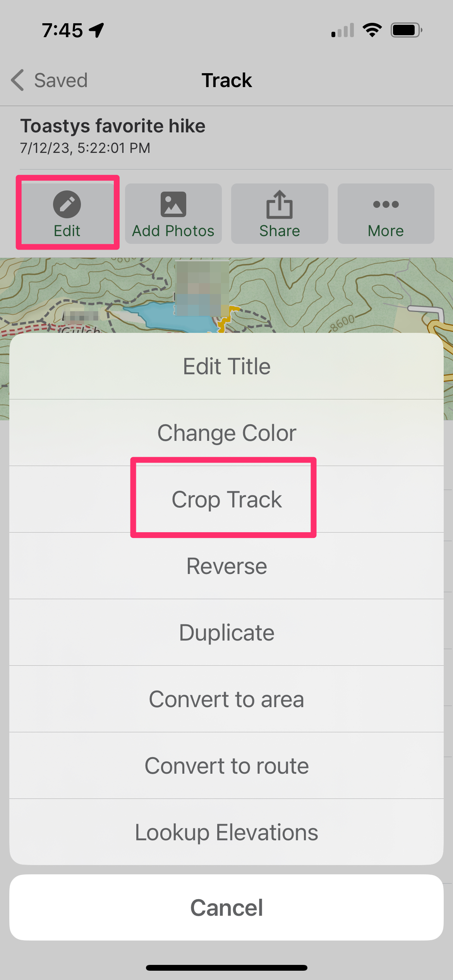Tap the Saved back link

61,80
